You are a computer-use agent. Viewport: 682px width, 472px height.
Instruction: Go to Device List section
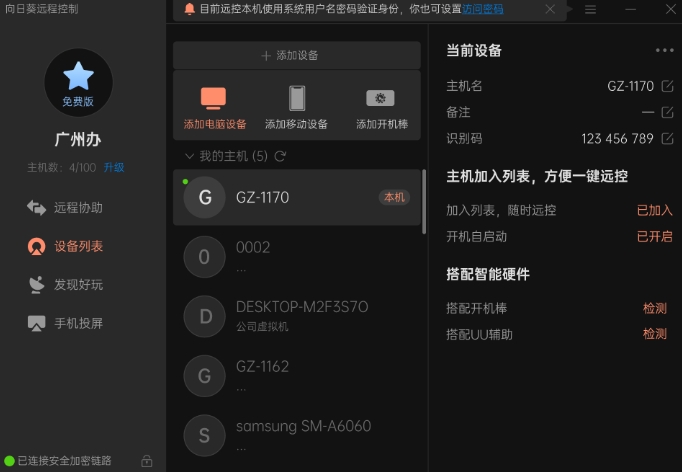79,247
